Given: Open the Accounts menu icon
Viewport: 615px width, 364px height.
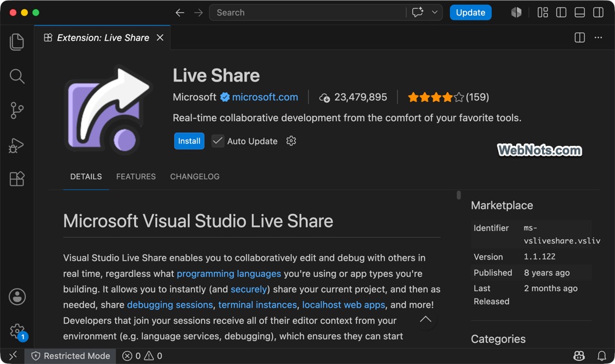Looking at the screenshot, I should (x=17, y=297).
